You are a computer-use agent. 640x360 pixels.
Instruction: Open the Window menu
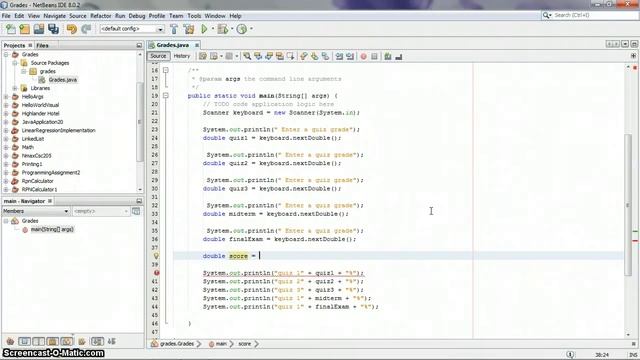coord(215,16)
